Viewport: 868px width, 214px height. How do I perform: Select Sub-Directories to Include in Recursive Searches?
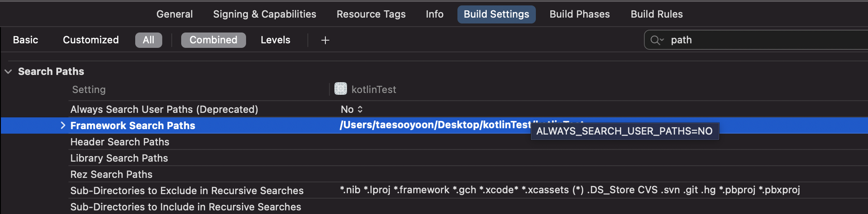[186, 207]
